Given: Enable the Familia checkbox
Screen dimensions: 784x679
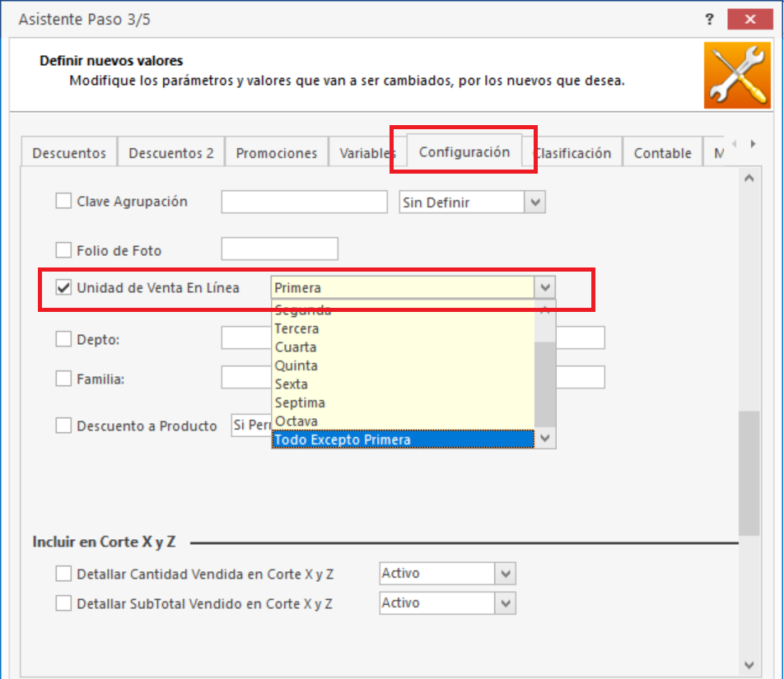Looking at the screenshot, I should 63,379.
